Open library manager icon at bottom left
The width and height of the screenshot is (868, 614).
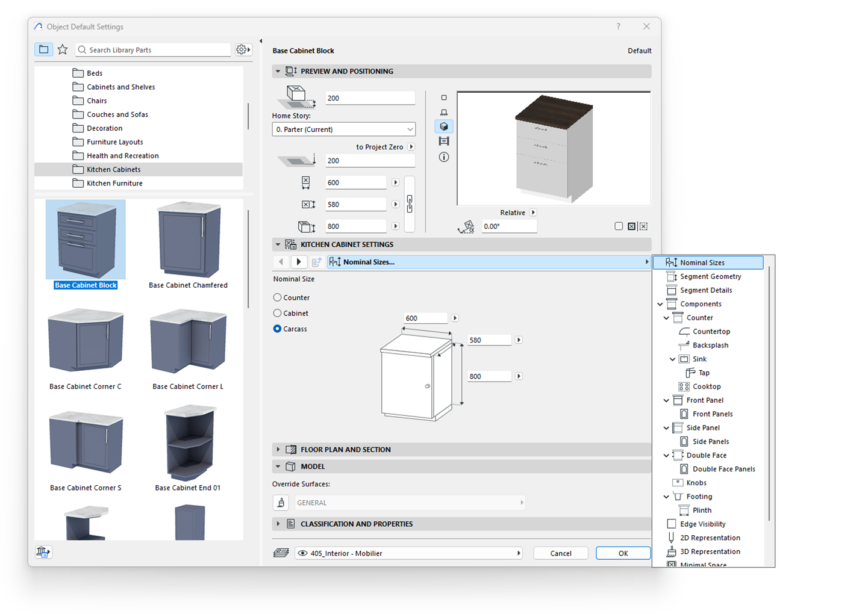(43, 551)
